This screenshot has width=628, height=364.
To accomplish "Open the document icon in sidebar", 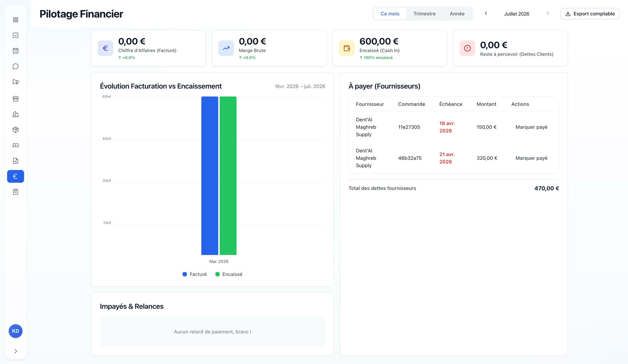I will click(15, 161).
